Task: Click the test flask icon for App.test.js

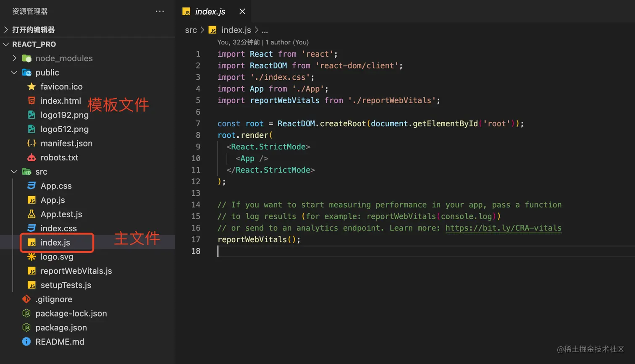Action: click(31, 214)
